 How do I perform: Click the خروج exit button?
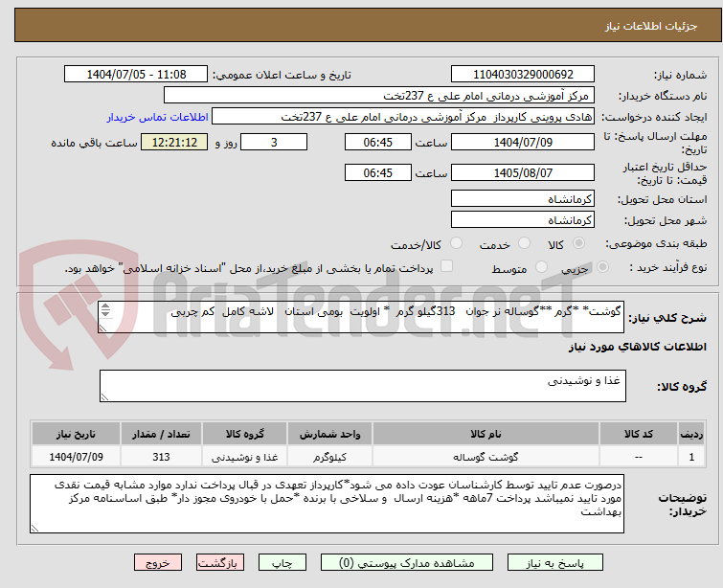158,563
